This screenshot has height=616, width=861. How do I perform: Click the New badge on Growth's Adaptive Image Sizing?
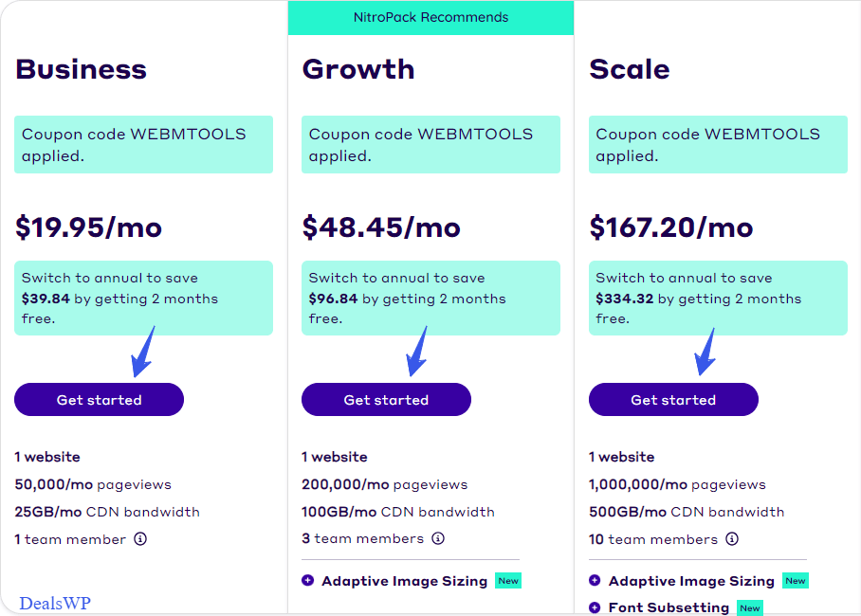pos(508,580)
